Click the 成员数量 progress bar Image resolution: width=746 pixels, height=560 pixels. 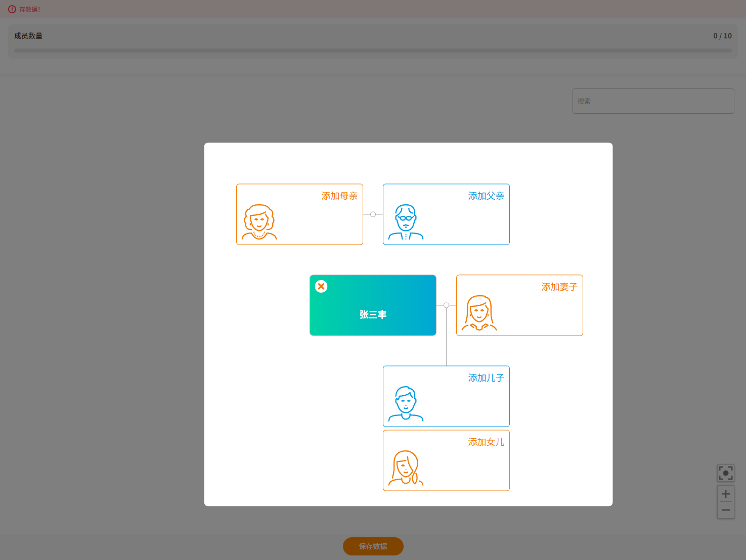[x=373, y=51]
